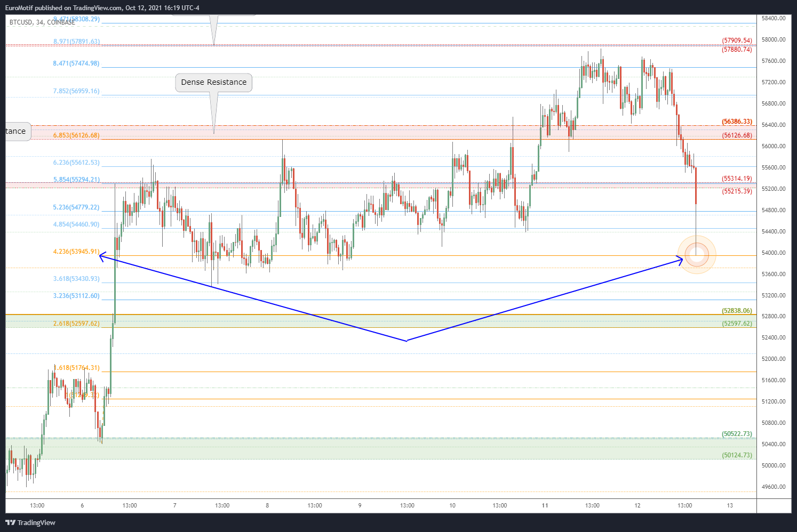Select orange Fibonacci label 4.236(53945.91)

(76, 252)
